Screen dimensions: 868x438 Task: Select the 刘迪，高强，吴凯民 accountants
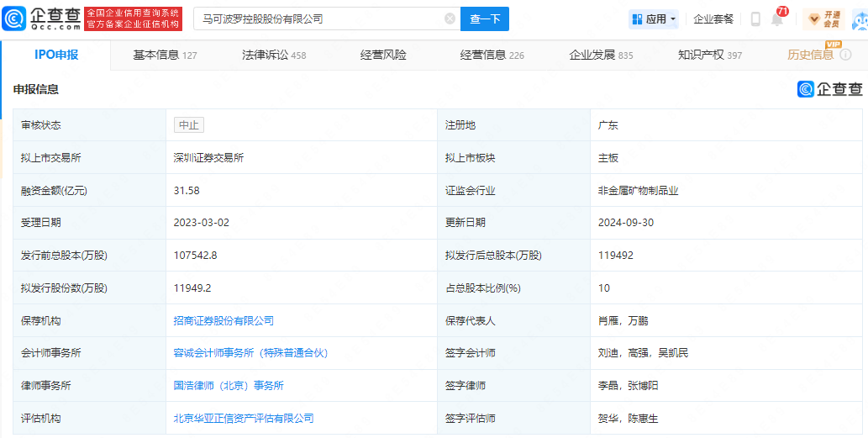(644, 353)
